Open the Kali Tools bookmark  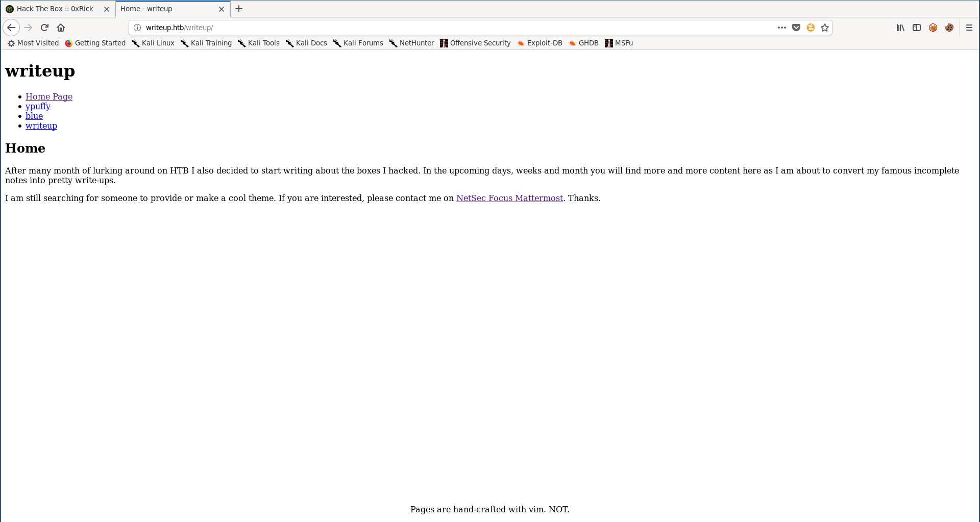(x=259, y=43)
